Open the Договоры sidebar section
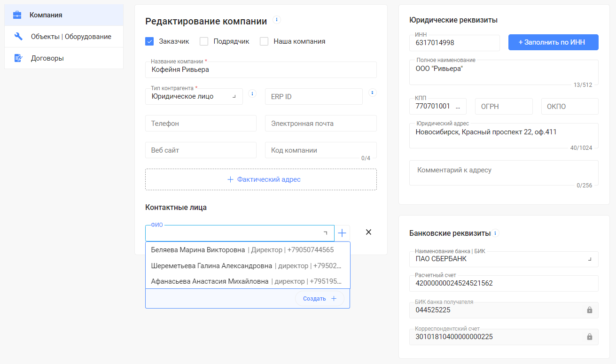 click(x=64, y=58)
